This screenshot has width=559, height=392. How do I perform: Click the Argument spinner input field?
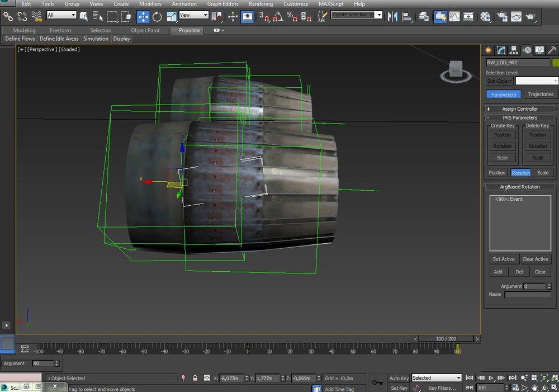tap(533, 286)
